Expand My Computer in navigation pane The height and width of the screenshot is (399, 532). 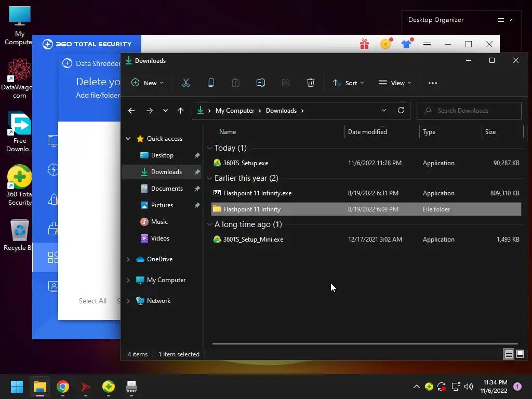click(128, 280)
